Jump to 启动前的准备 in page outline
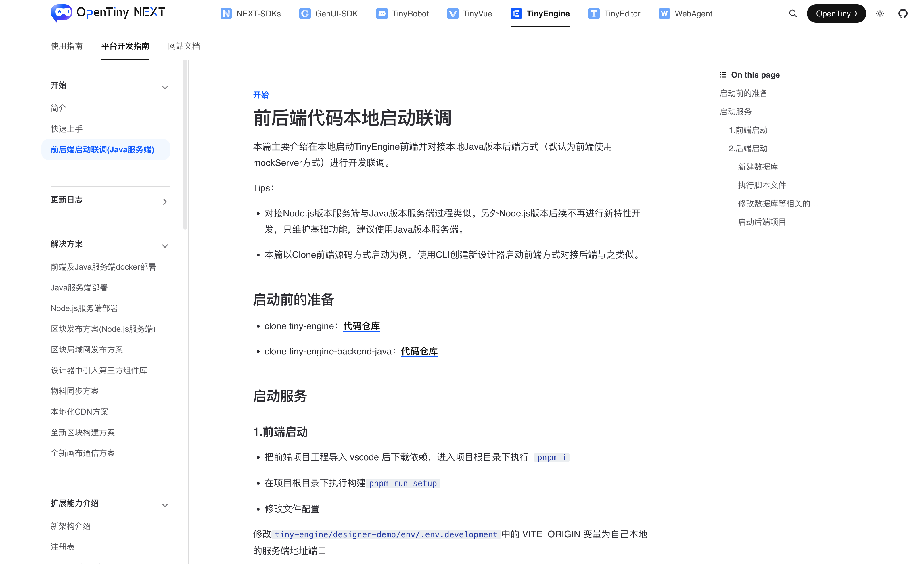Viewport: 924px width, 564px height. pos(743,93)
